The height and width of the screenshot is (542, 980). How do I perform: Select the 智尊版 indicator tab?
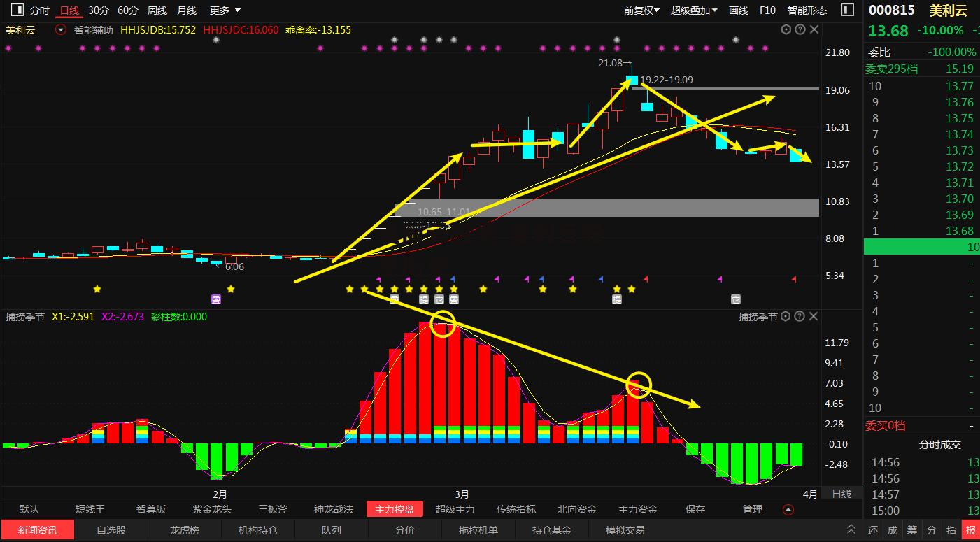151,509
